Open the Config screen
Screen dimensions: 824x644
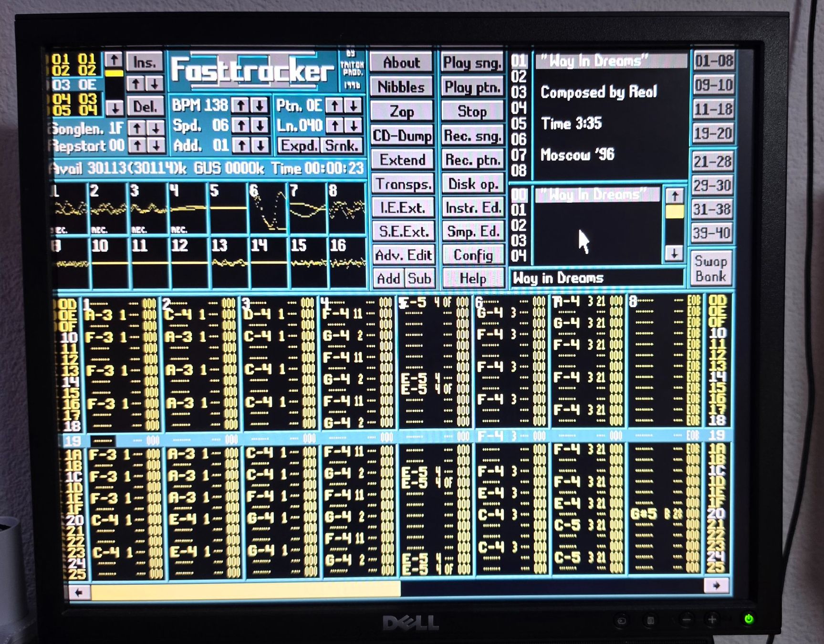(473, 255)
